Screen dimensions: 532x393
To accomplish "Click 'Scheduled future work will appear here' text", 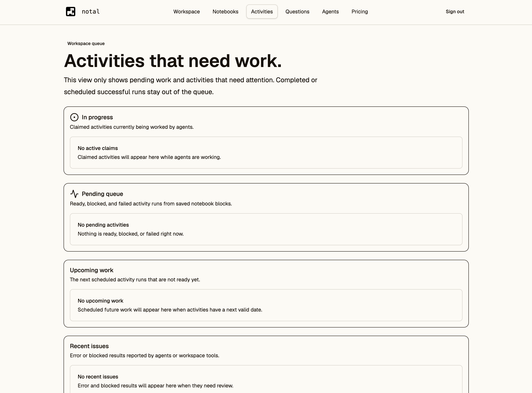I will (170, 310).
